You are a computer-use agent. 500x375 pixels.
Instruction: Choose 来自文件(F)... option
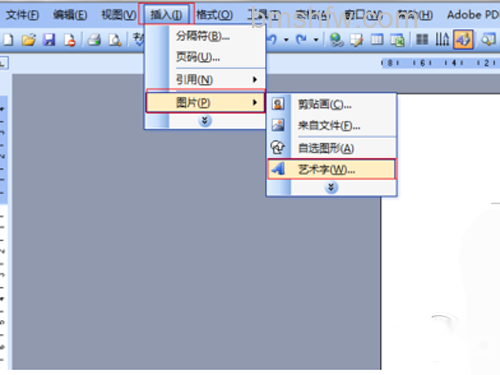(332, 125)
